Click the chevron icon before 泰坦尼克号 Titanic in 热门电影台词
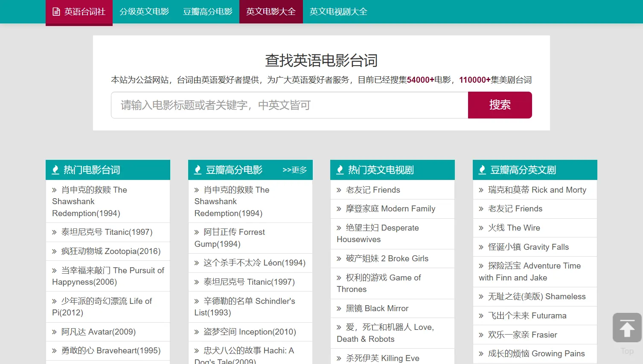The height and width of the screenshot is (364, 643). pyautogui.click(x=54, y=232)
